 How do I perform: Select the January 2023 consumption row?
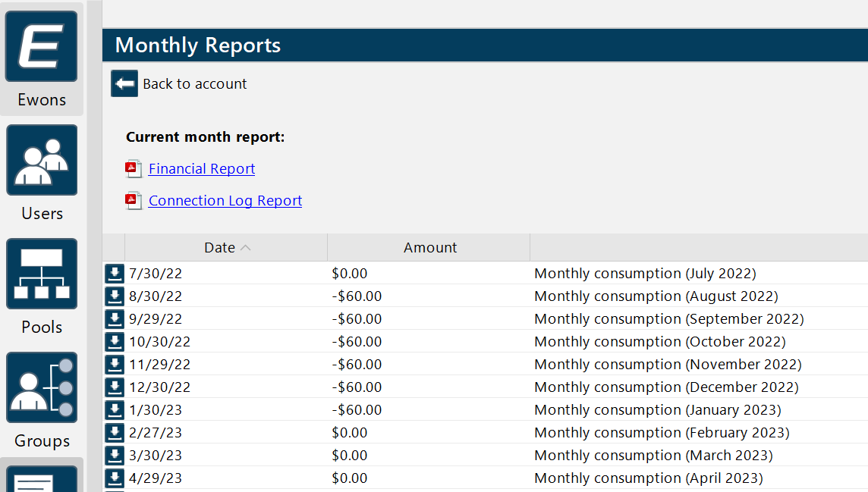click(657, 410)
